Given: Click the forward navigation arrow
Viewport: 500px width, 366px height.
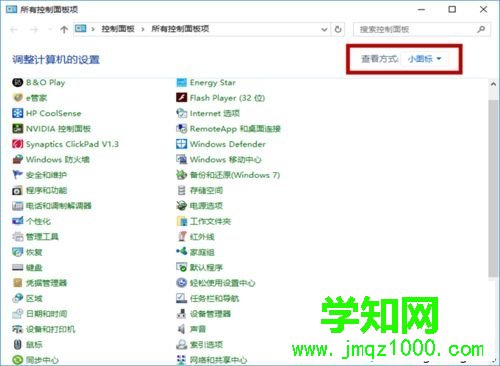Looking at the screenshot, I should [34, 29].
